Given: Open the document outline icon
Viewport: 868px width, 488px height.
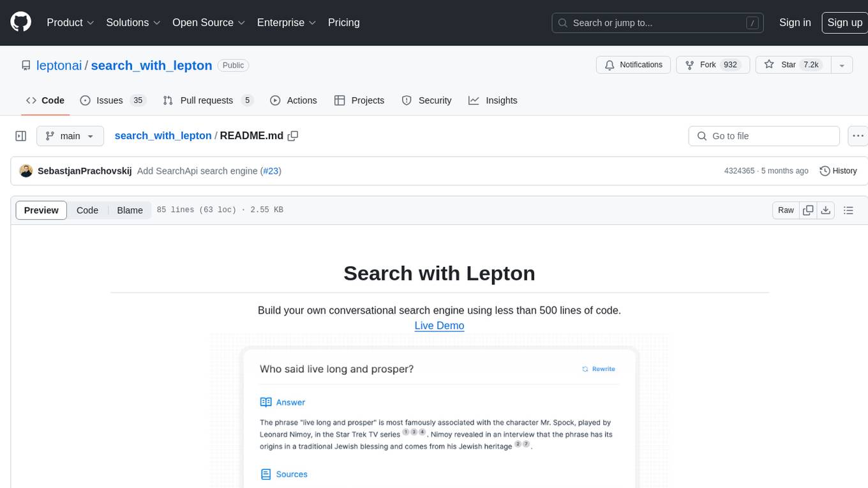Looking at the screenshot, I should pos(848,210).
